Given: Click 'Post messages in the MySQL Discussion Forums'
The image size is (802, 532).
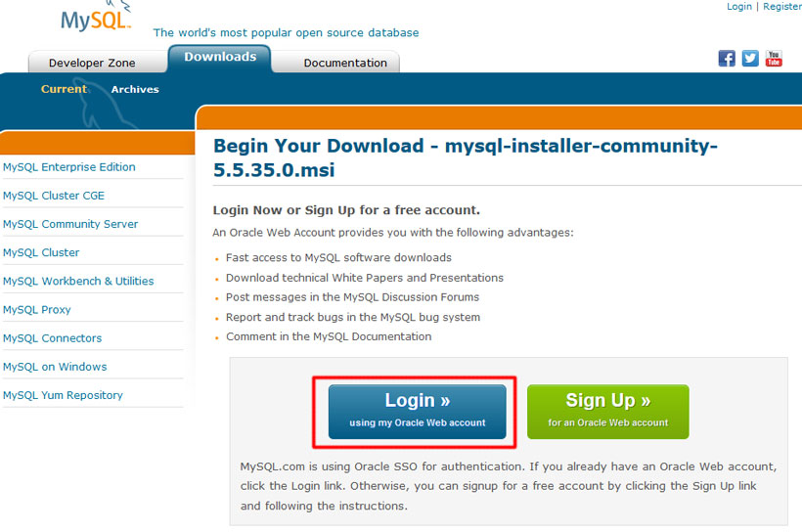Looking at the screenshot, I should (x=352, y=297).
